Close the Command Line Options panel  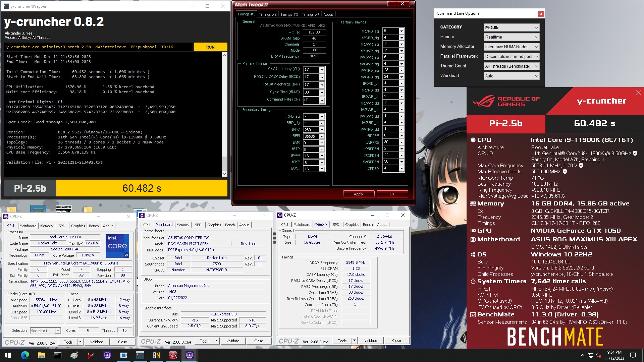(541, 13)
